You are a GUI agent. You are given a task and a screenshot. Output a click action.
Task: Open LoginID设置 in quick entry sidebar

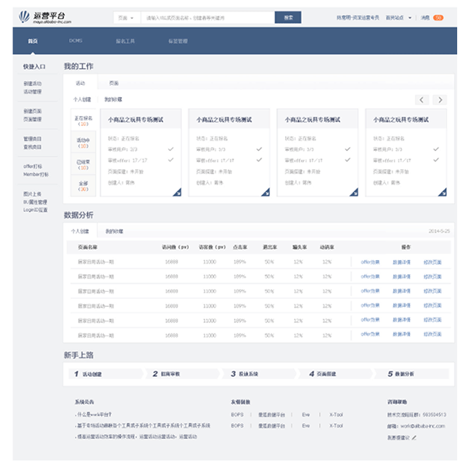(x=36, y=210)
